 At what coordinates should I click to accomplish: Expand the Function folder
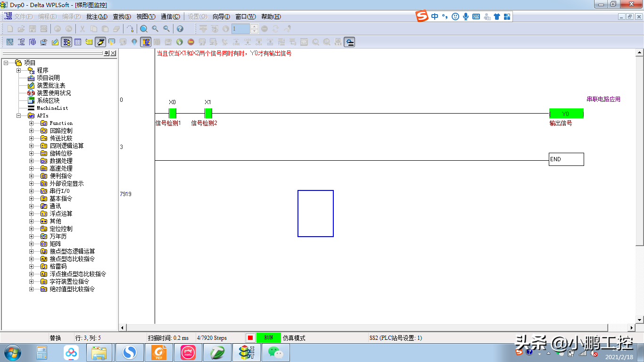[32, 123]
